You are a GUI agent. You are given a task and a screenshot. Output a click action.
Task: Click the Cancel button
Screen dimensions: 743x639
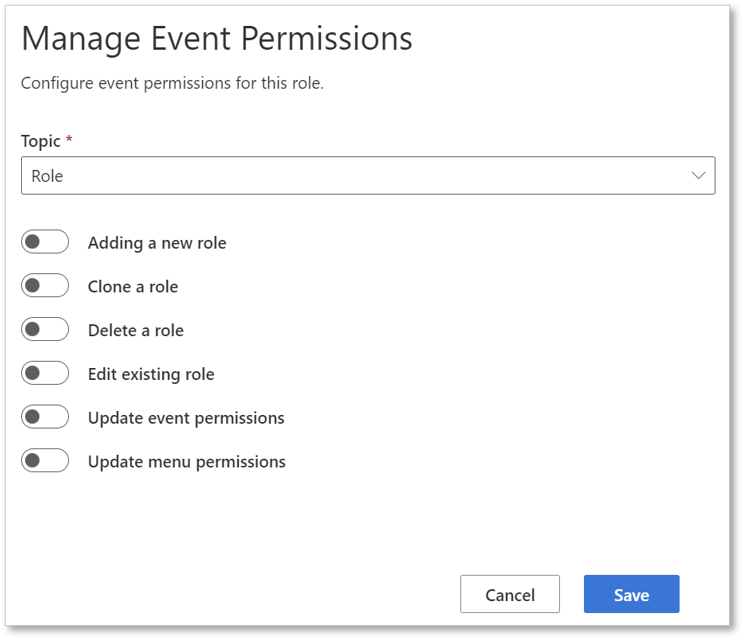(x=510, y=594)
